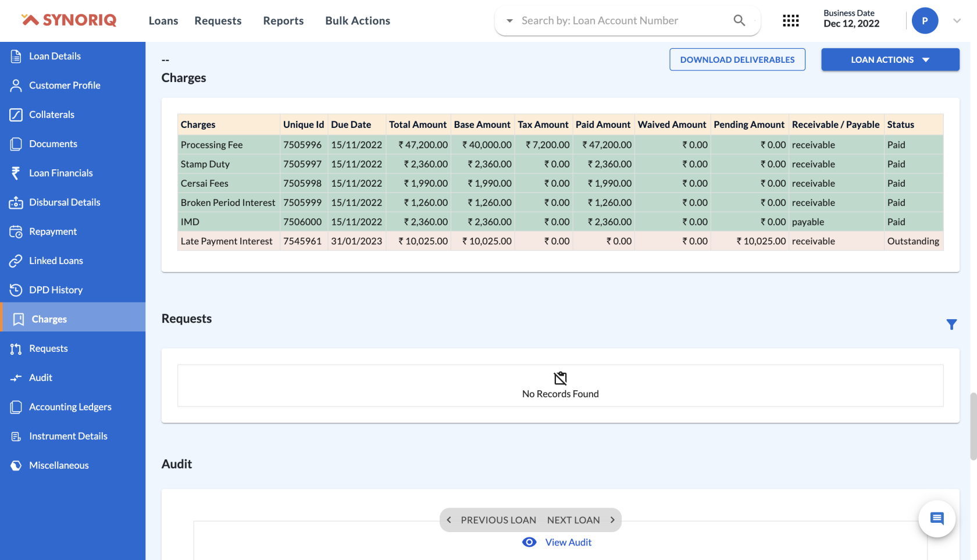Select Customer Profile in sidebar
The image size is (977, 560).
click(x=65, y=85)
